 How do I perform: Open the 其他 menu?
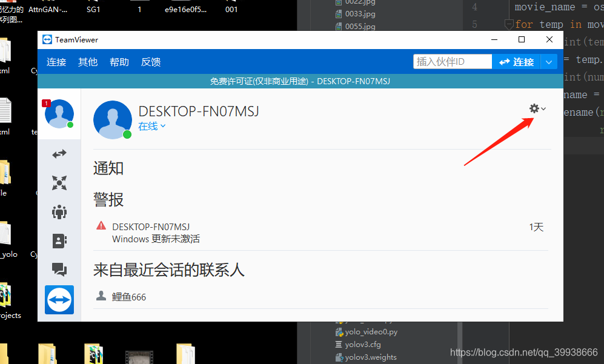click(88, 62)
